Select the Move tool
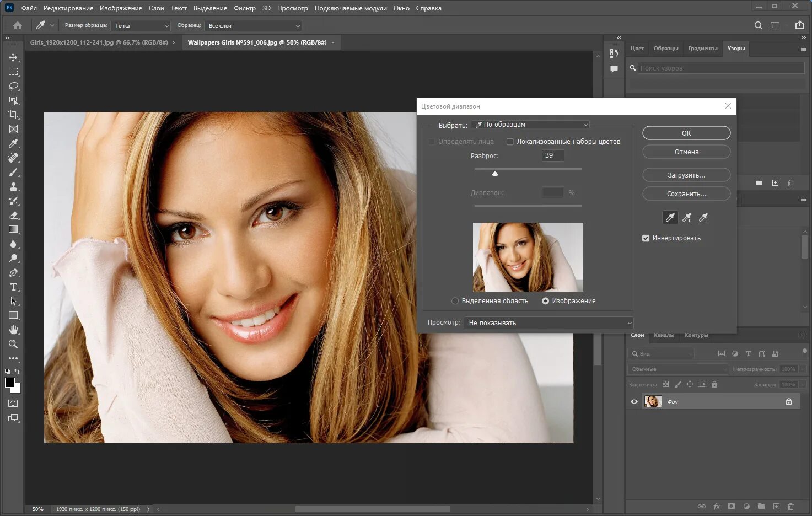 (x=13, y=57)
